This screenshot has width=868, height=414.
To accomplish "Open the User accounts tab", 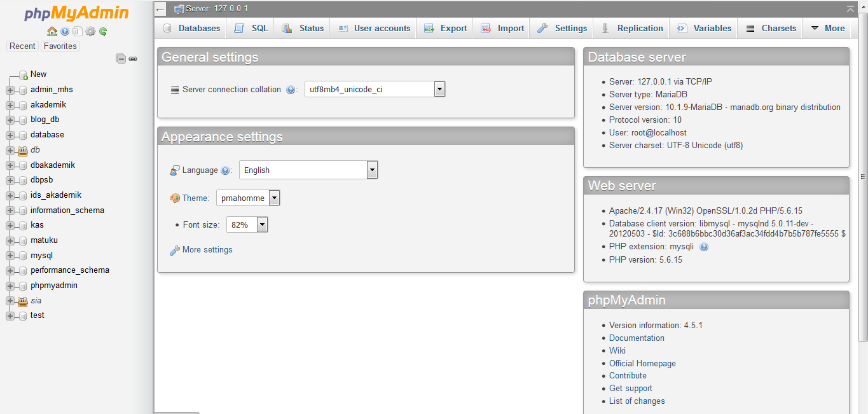I will (373, 28).
